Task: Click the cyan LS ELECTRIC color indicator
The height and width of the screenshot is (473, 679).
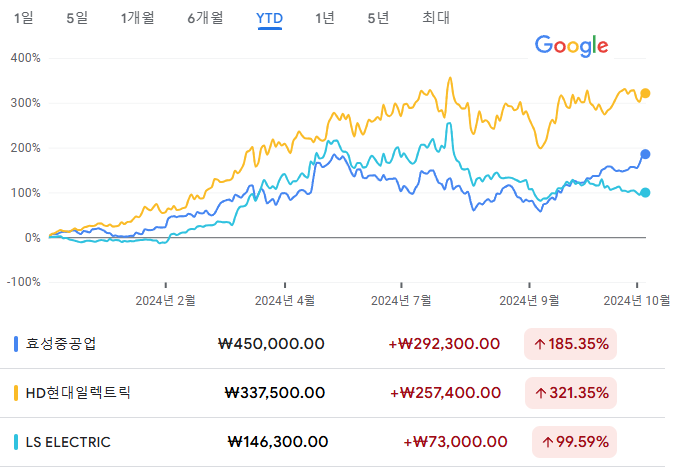Action: pos(16,442)
